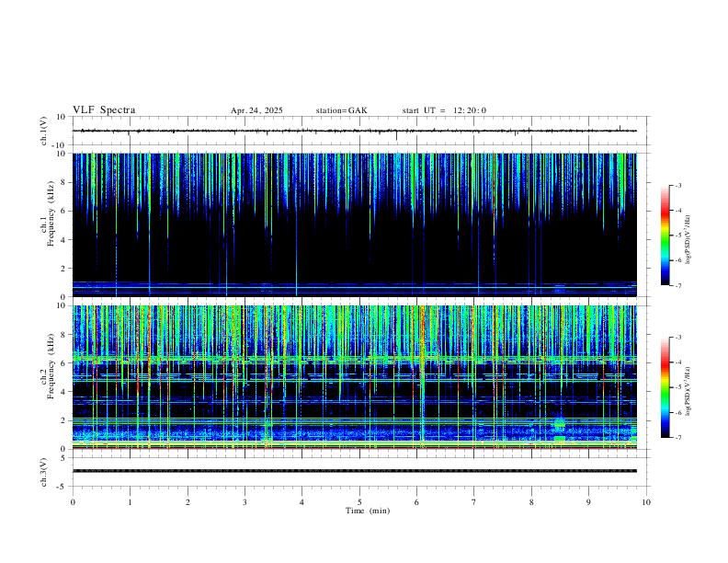
Task: Click the ch.1 spectrogram color bar
Action: (665, 236)
